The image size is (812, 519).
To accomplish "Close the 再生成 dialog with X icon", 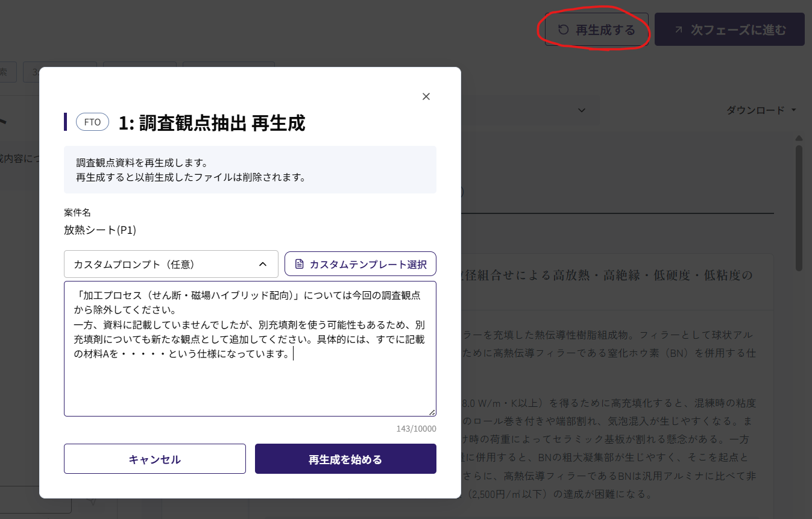I will 426,96.
